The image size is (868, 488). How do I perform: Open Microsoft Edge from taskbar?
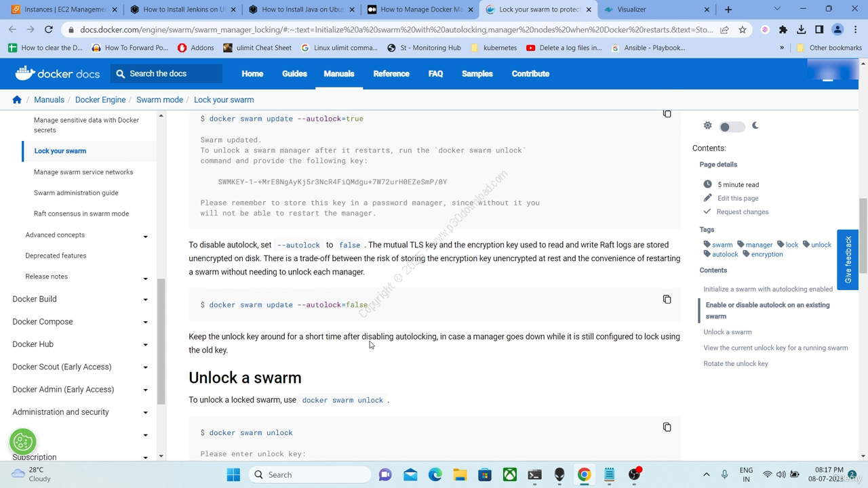point(435,474)
